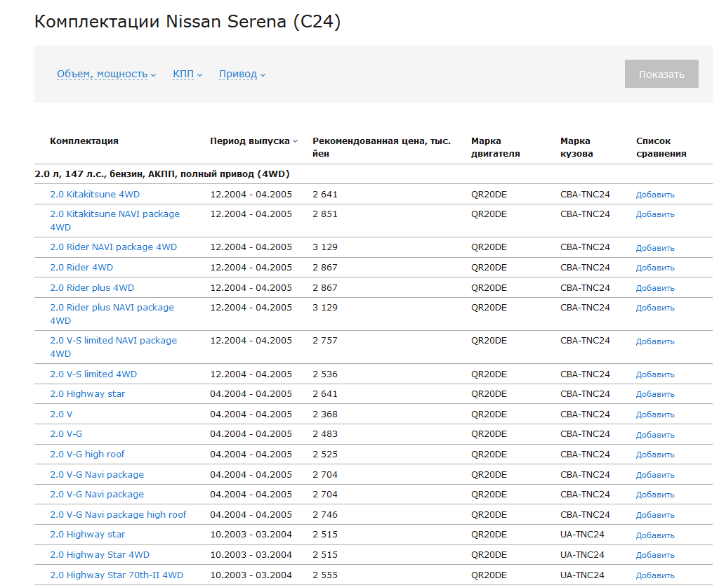Click the Комплектация column header
This screenshot has width=719, height=588.
coord(84,141)
